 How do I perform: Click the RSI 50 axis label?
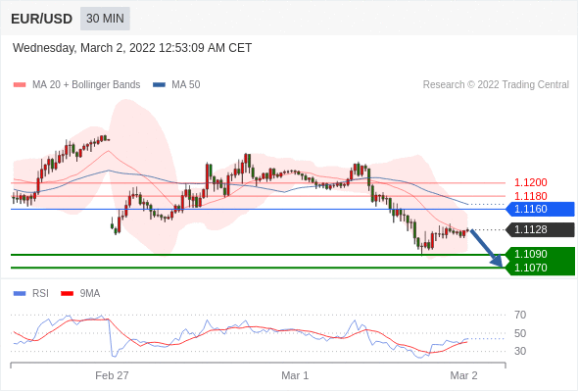(520, 333)
